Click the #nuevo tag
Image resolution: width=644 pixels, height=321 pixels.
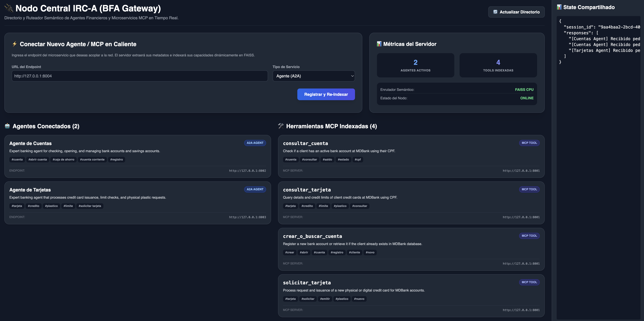click(x=359, y=299)
